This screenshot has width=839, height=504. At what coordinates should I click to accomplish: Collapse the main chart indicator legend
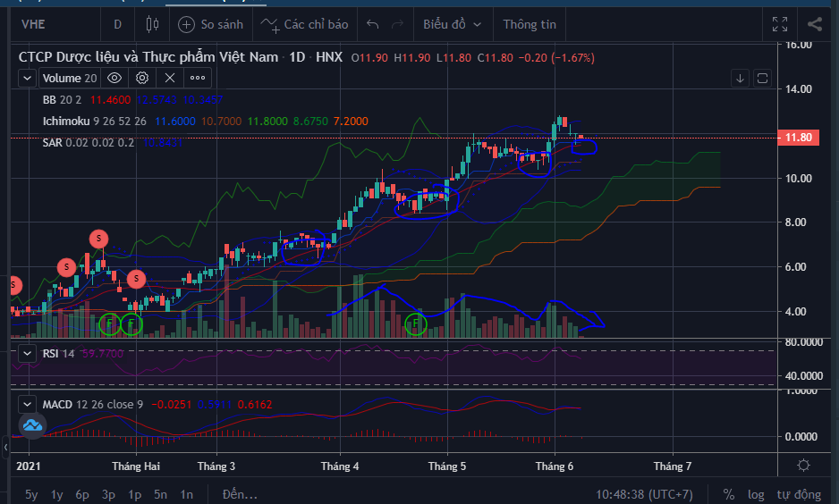tap(29, 78)
